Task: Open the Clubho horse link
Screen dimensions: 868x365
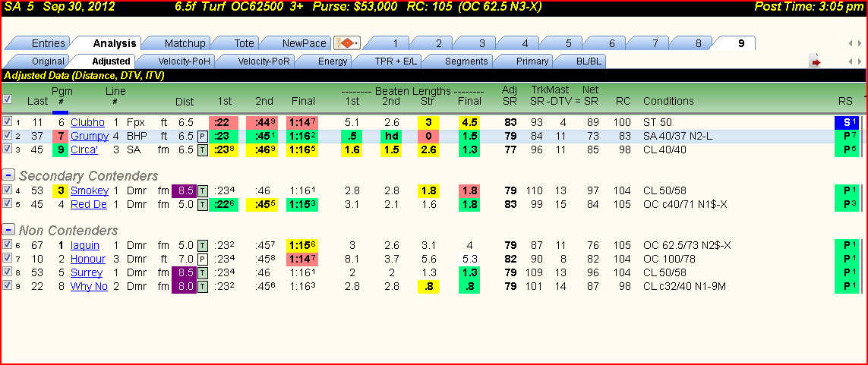Action: [87, 122]
